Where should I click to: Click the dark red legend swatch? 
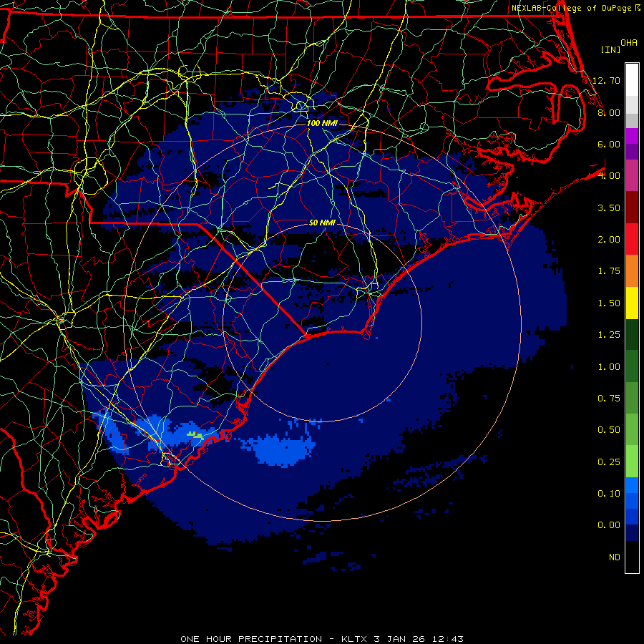pos(632,208)
